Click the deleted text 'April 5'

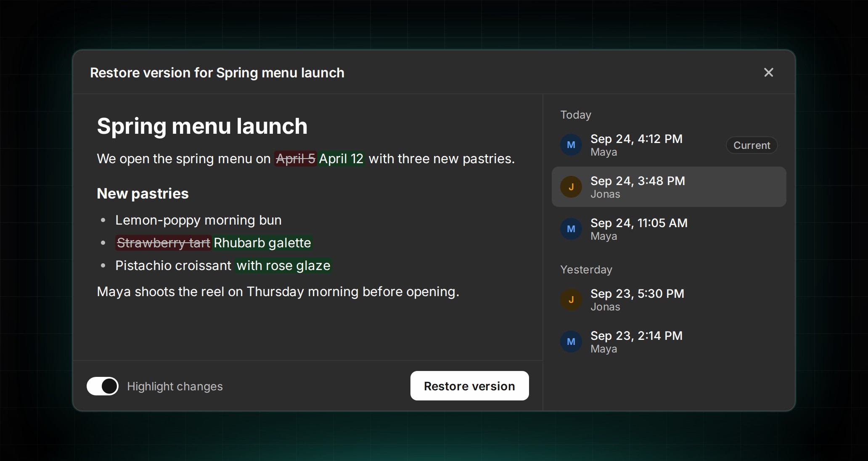pyautogui.click(x=295, y=159)
